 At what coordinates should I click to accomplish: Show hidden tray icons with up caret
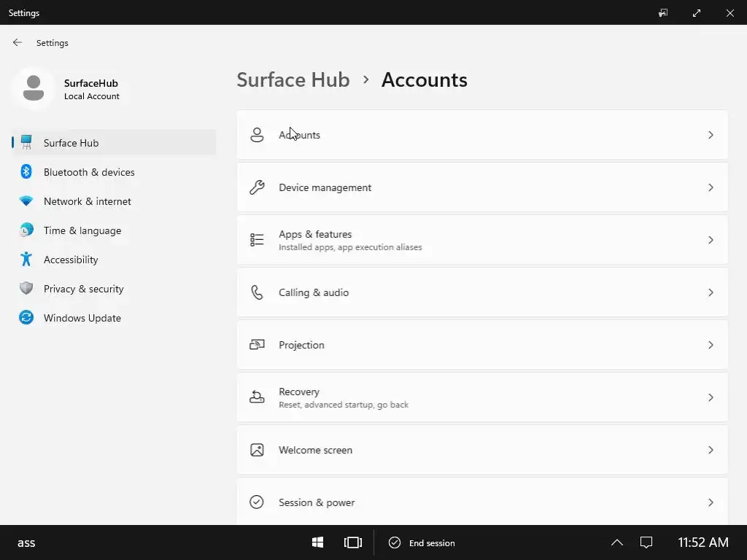[617, 542]
